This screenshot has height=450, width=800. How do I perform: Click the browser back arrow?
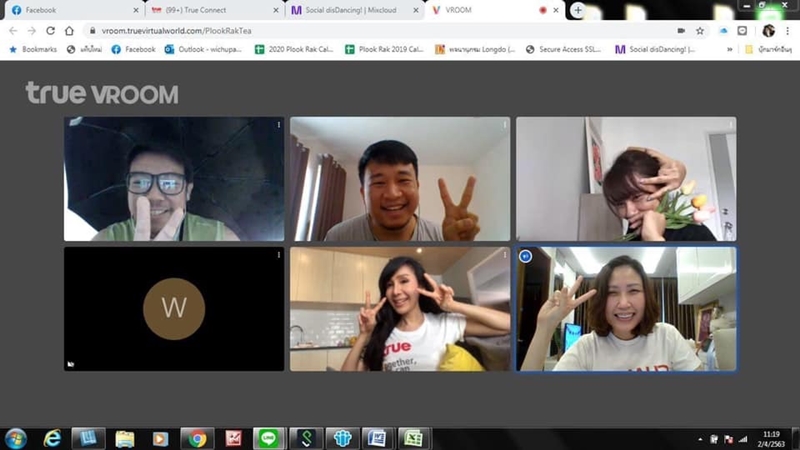pos(13,31)
